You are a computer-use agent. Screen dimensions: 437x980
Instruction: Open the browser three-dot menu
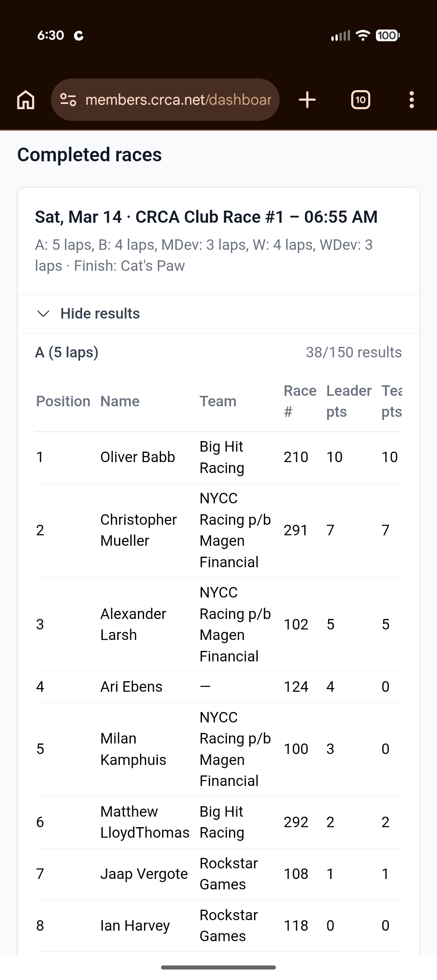coord(412,100)
